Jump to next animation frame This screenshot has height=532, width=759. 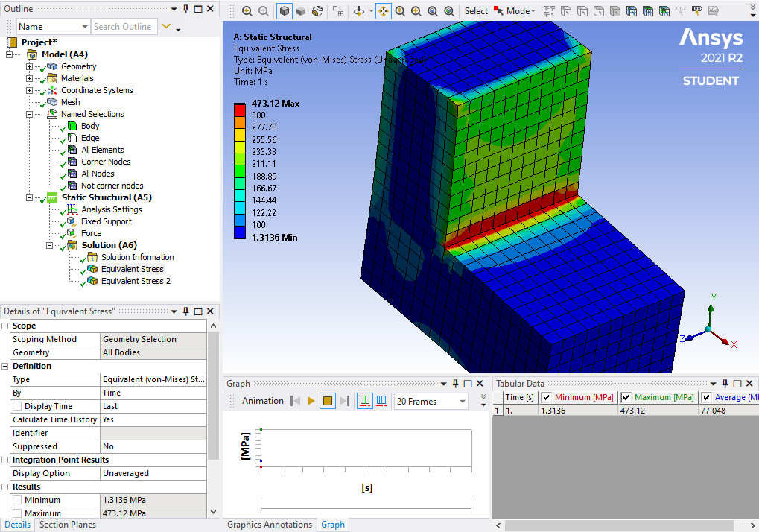344,401
